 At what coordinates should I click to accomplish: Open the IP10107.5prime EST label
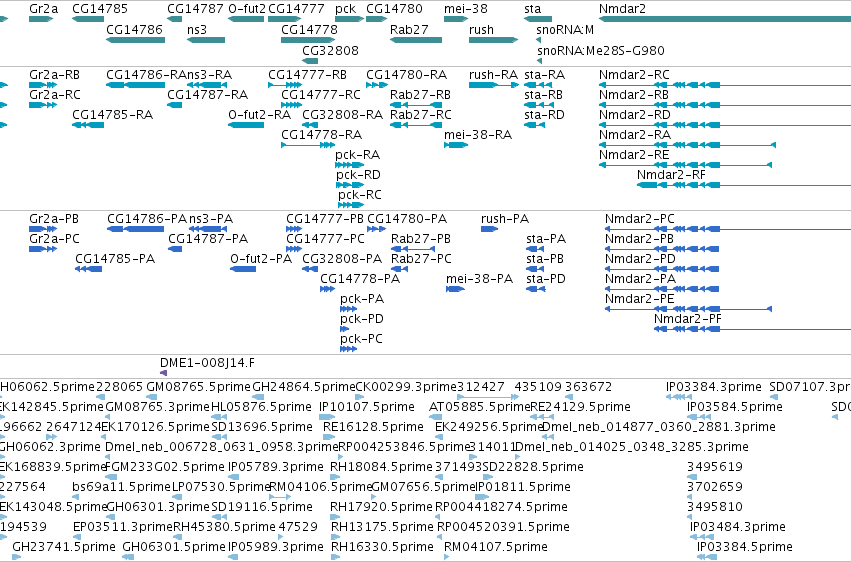(367, 407)
